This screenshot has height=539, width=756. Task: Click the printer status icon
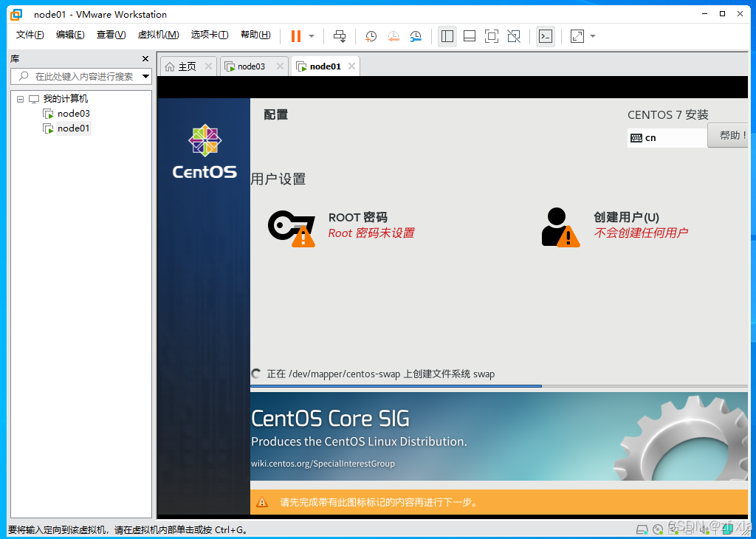pyautogui.click(x=689, y=530)
